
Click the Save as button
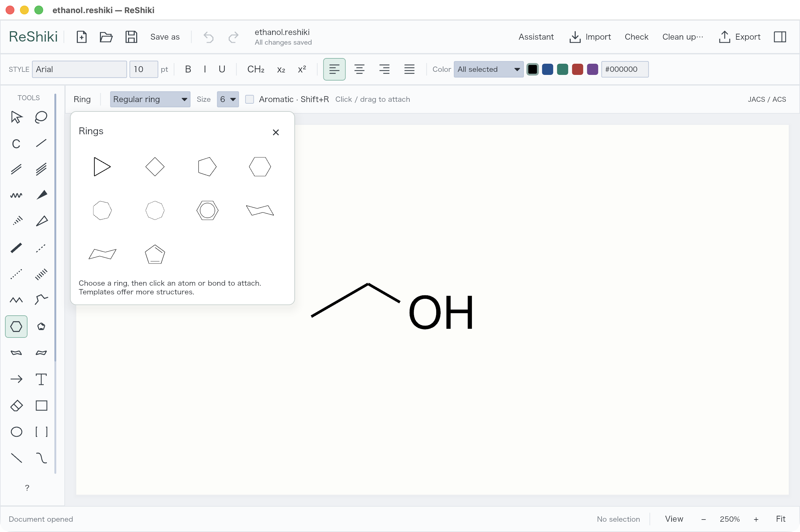pos(165,37)
